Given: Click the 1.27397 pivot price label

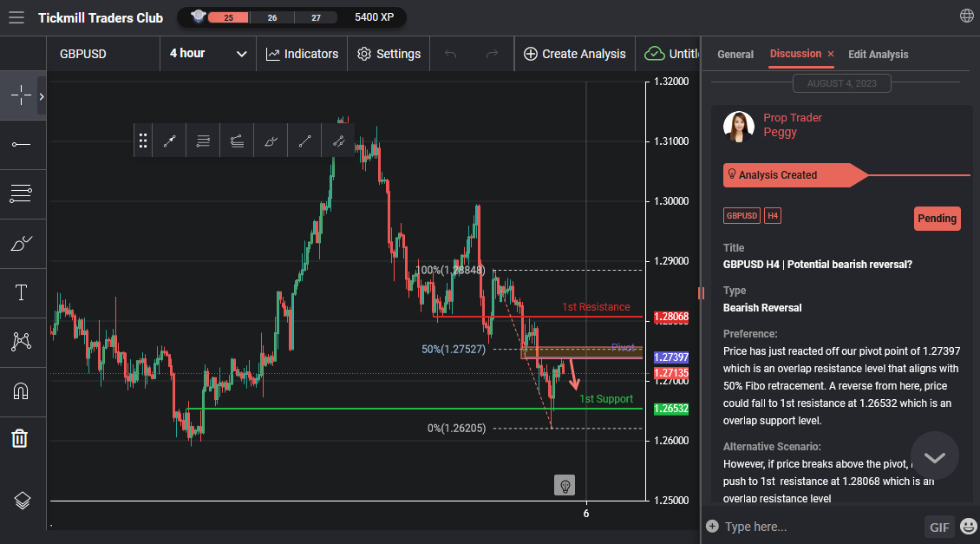Looking at the screenshot, I should [x=670, y=357].
